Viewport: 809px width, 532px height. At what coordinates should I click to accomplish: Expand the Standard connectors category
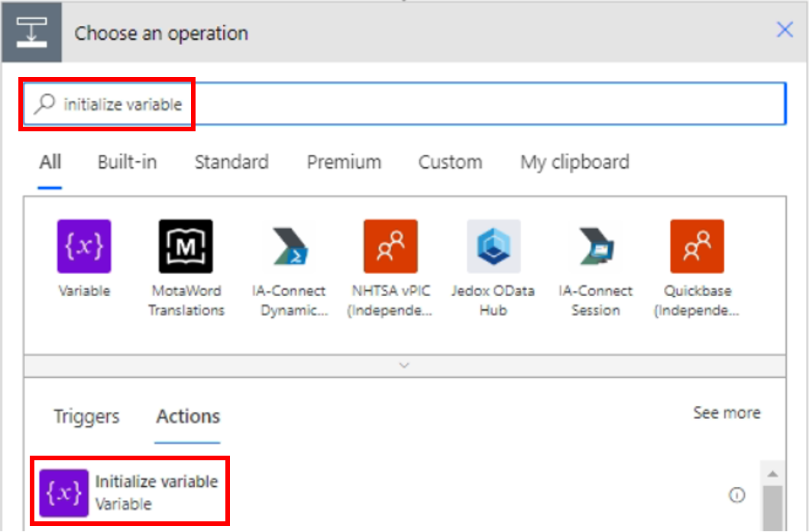[x=231, y=162]
